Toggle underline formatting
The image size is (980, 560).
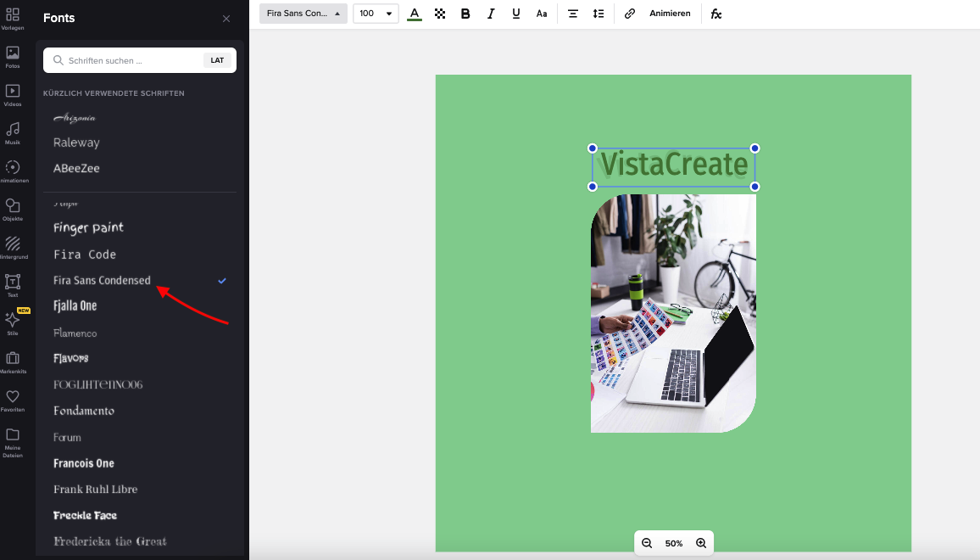click(515, 13)
